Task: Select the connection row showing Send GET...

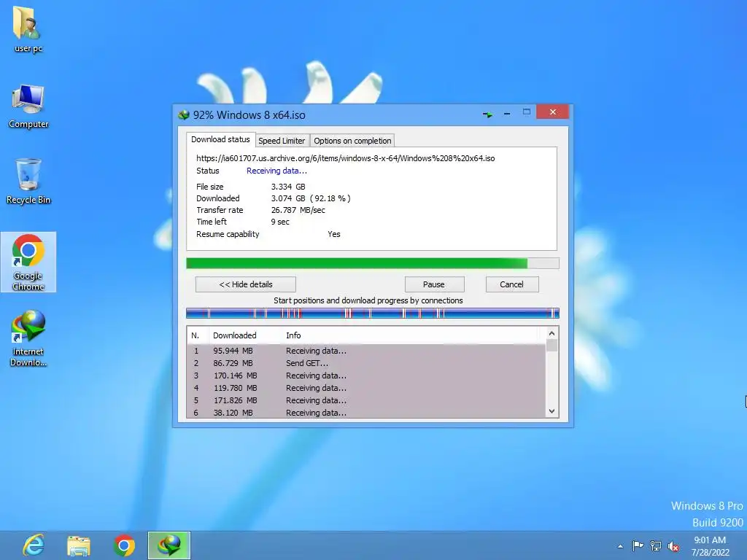Action: coord(366,363)
